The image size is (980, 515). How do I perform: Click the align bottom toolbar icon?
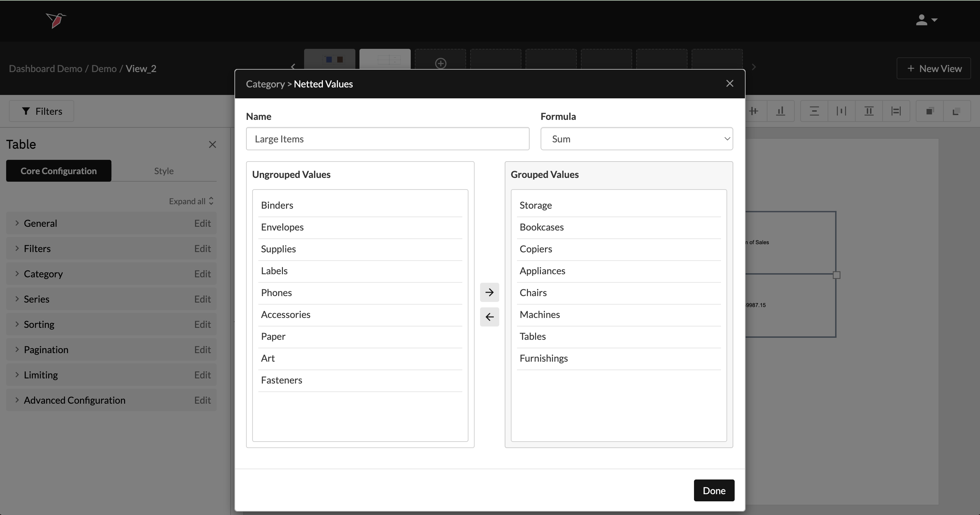(x=781, y=111)
